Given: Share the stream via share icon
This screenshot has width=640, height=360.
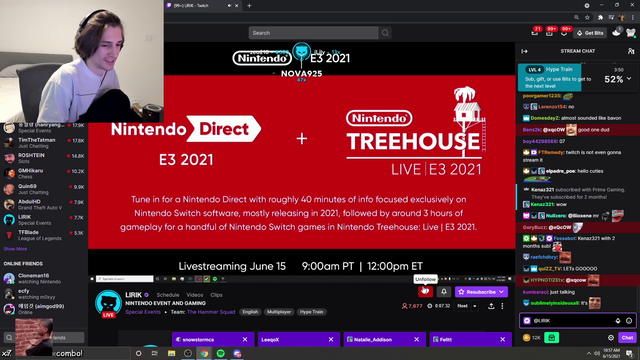Looking at the screenshot, I should coord(491,306).
